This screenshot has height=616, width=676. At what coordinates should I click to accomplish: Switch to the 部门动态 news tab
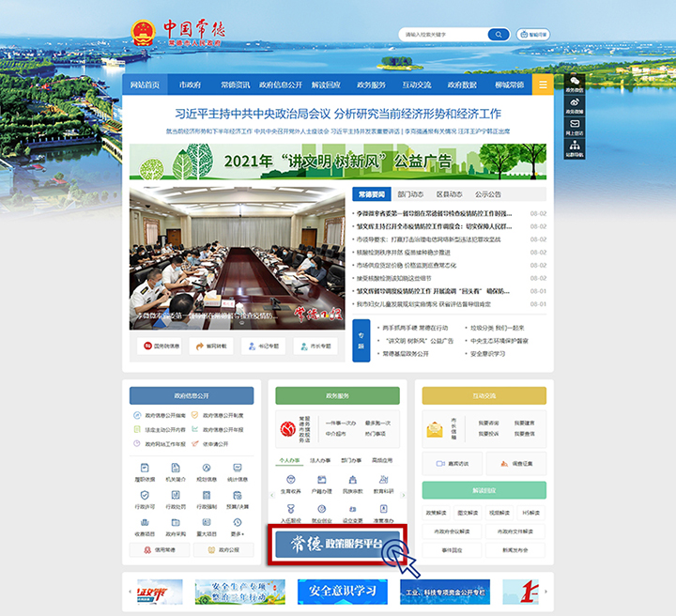(x=410, y=194)
